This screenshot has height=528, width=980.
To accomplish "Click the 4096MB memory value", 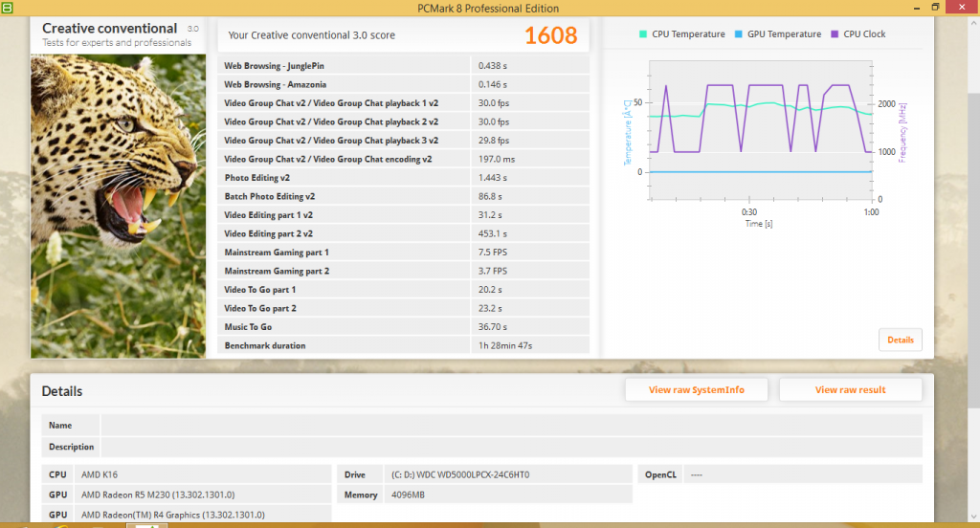I will (x=408, y=495).
